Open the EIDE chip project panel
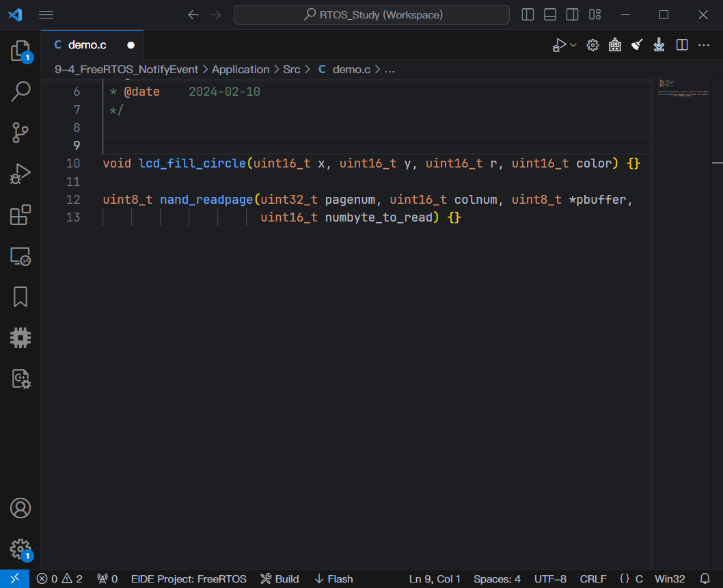The width and height of the screenshot is (723, 588). (x=21, y=337)
